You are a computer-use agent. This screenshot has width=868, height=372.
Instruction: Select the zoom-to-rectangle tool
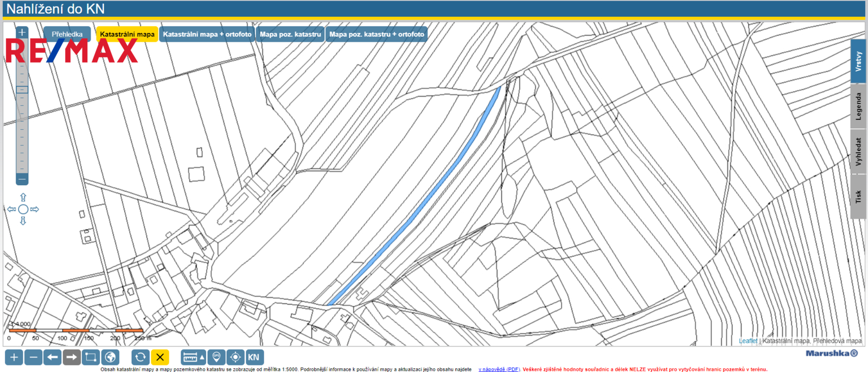91,357
